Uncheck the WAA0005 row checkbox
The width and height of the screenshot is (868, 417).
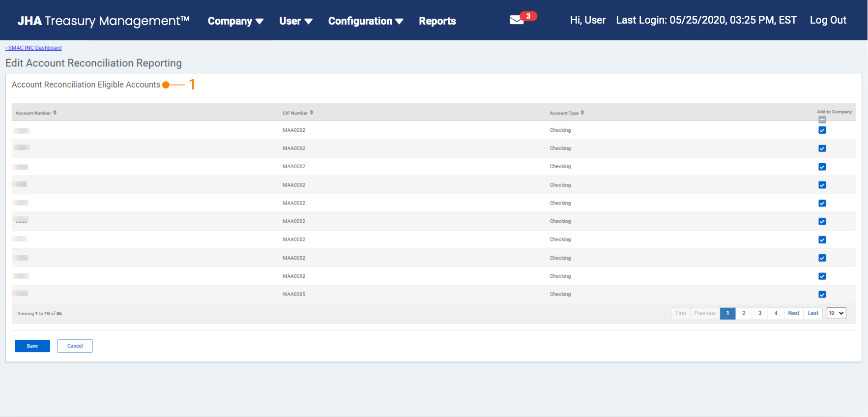822,295
